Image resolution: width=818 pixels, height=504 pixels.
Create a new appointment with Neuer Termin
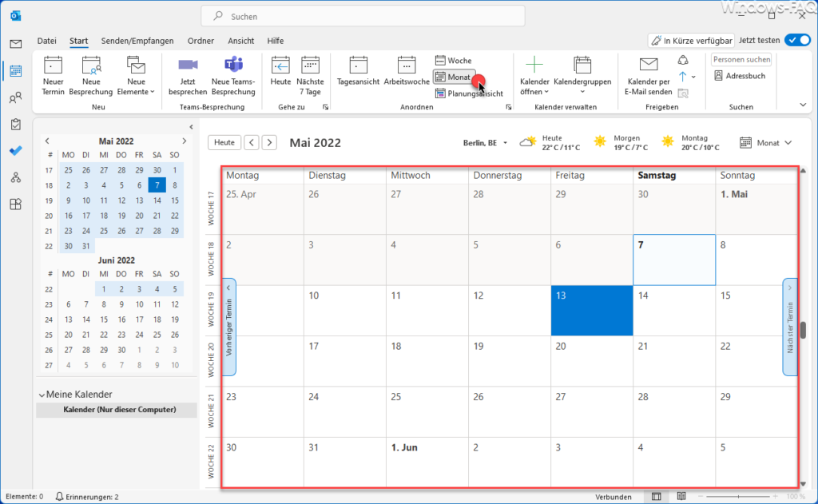coord(54,76)
